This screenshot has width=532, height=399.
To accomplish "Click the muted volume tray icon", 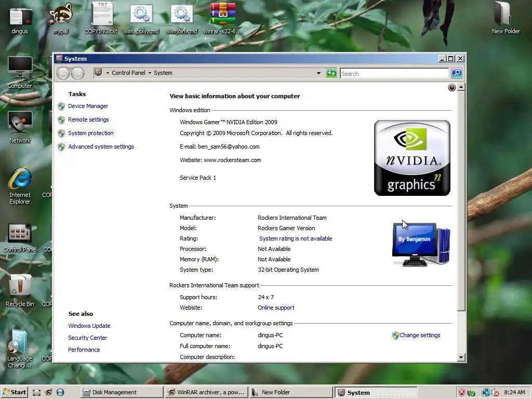I will tap(495, 393).
